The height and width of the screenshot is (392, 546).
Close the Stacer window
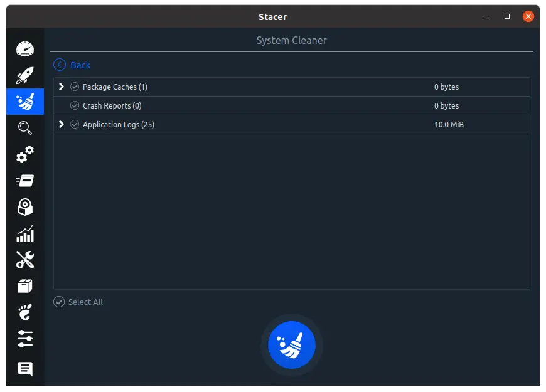tap(528, 16)
